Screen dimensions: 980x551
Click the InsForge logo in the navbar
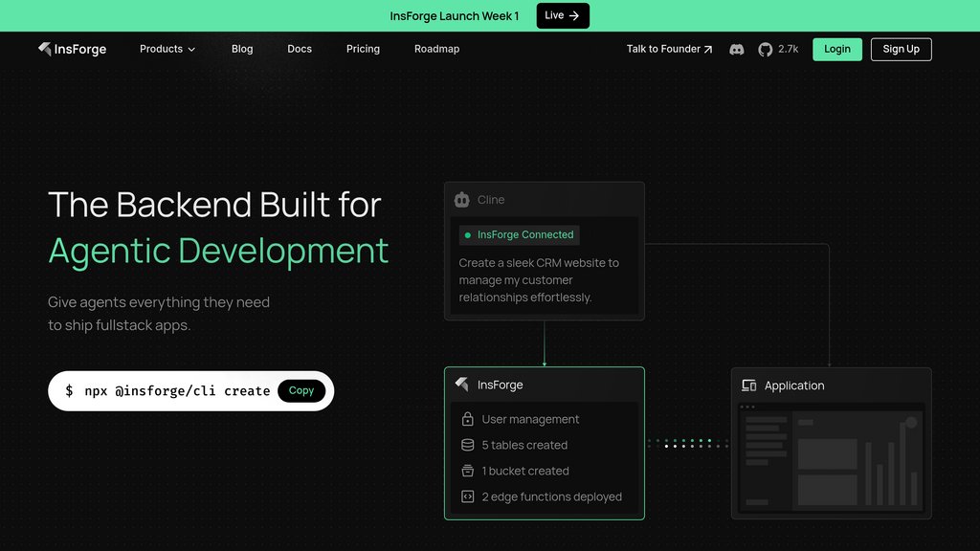click(x=73, y=49)
